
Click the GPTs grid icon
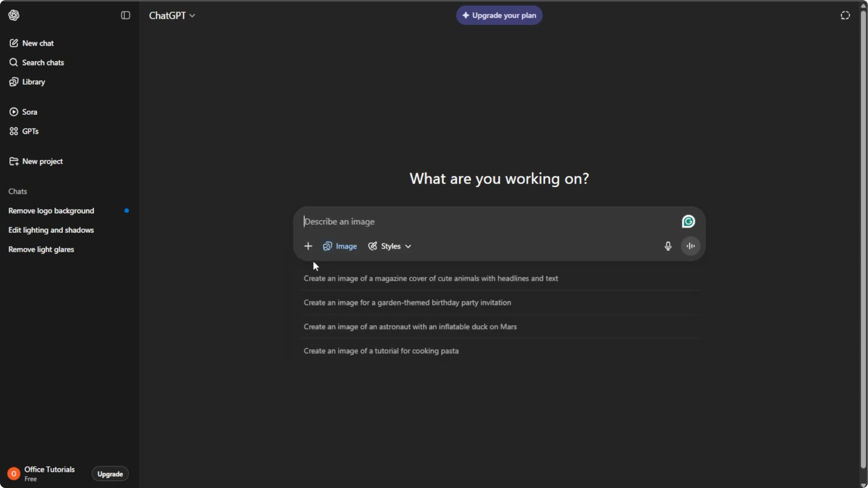(13, 131)
